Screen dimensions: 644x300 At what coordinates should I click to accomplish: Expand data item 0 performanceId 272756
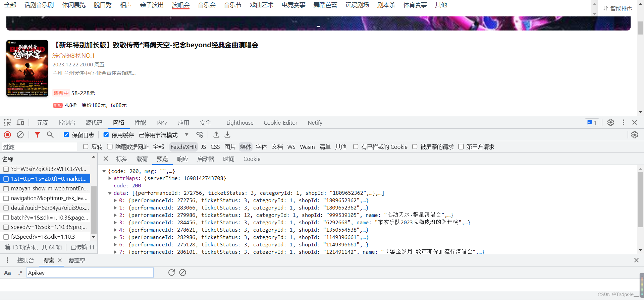pos(115,200)
